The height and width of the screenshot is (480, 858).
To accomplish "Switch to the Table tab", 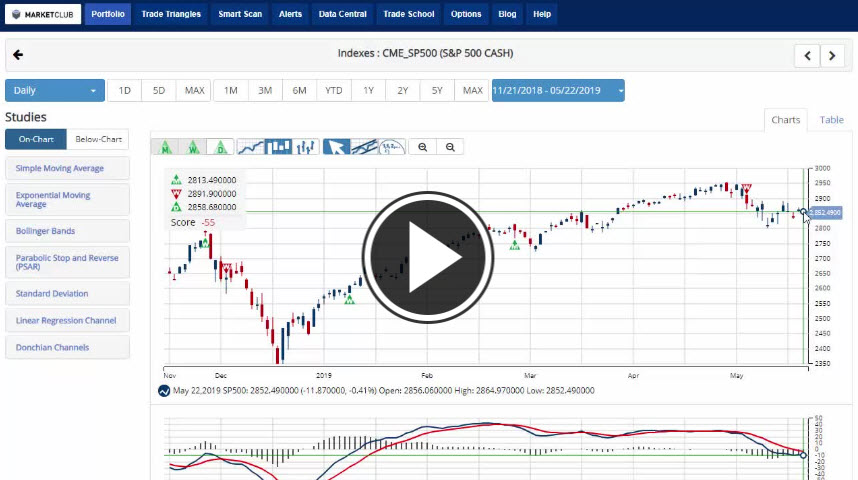I will pos(831,120).
